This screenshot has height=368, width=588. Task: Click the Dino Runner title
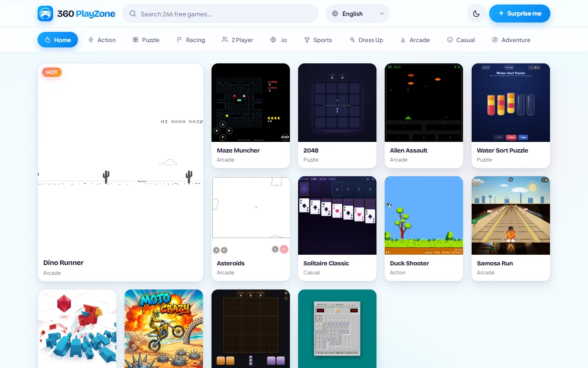coord(63,263)
